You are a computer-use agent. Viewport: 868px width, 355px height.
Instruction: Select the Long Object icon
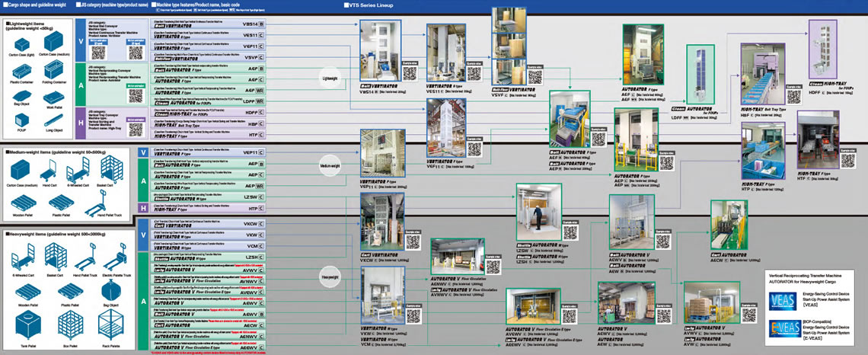tap(54, 120)
